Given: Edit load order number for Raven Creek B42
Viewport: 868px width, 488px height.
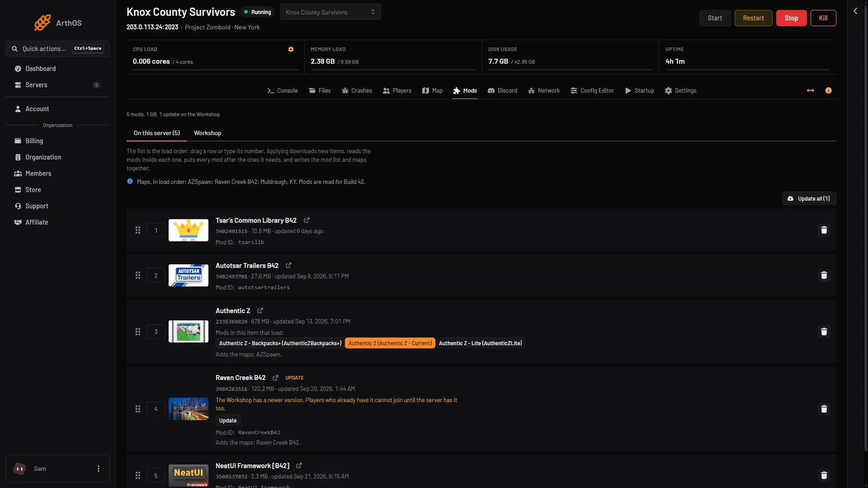Looking at the screenshot, I should (x=156, y=409).
